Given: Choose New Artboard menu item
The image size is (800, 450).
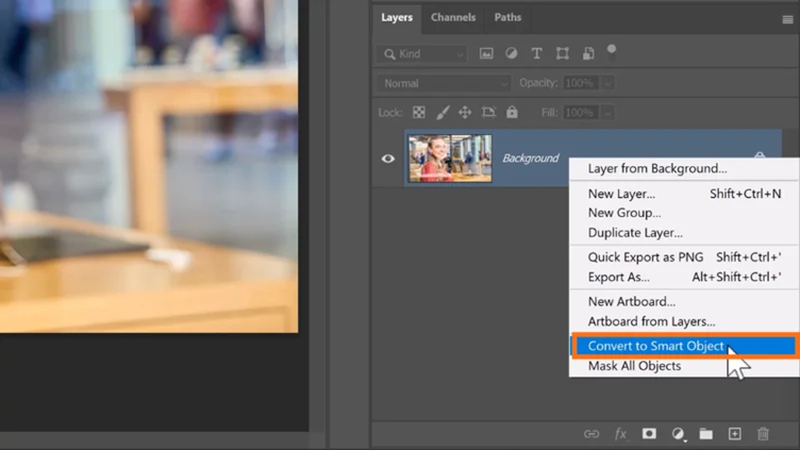Looking at the screenshot, I should click(x=684, y=302).
